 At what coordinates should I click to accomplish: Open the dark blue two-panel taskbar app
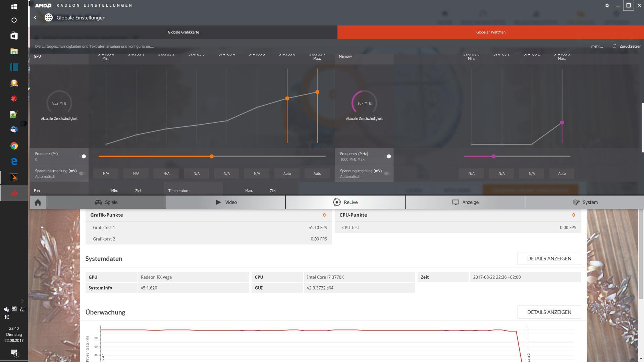14,67
